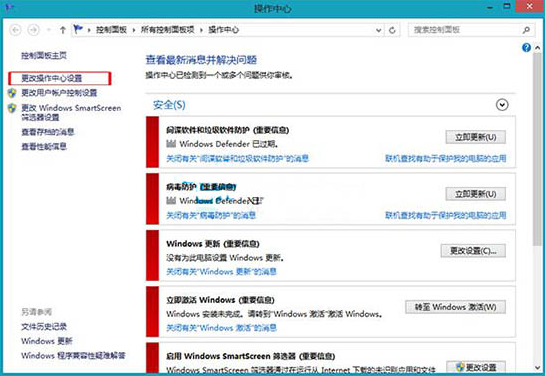The width and height of the screenshot is (545, 376).
Task: Click 关闭有关"Windows 更新"的消息 link
Action: (x=221, y=272)
